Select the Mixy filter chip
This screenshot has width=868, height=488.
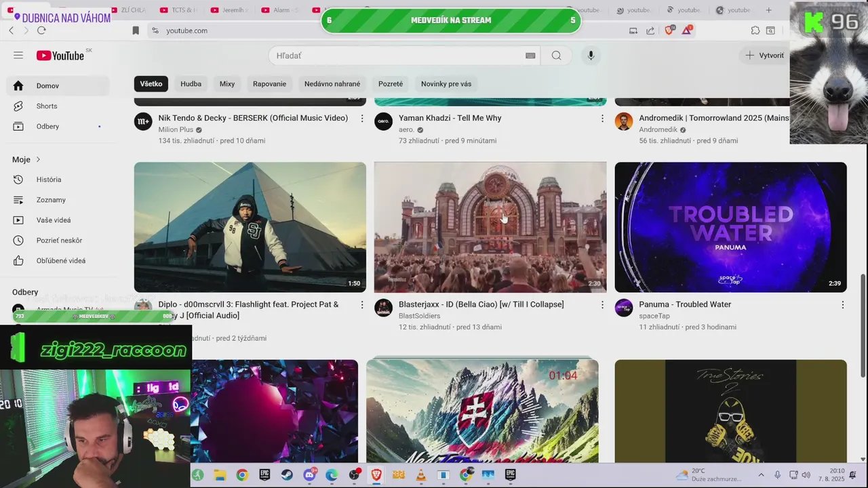pyautogui.click(x=227, y=84)
